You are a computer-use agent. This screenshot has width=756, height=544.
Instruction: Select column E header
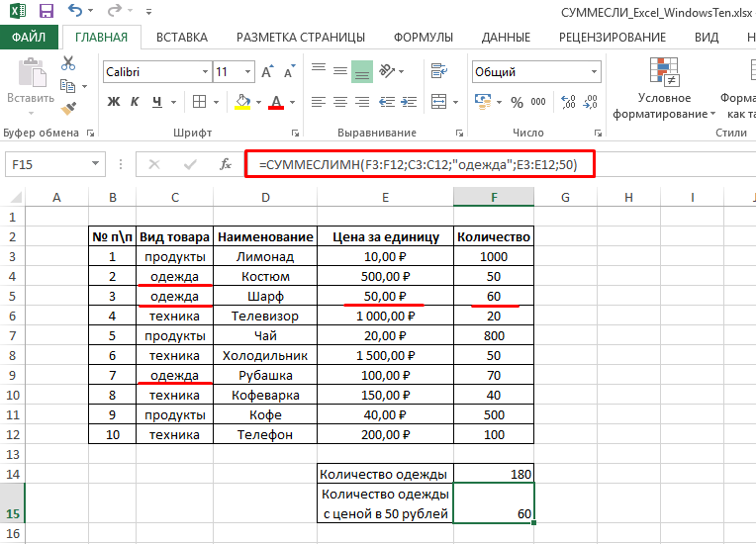coord(384,198)
